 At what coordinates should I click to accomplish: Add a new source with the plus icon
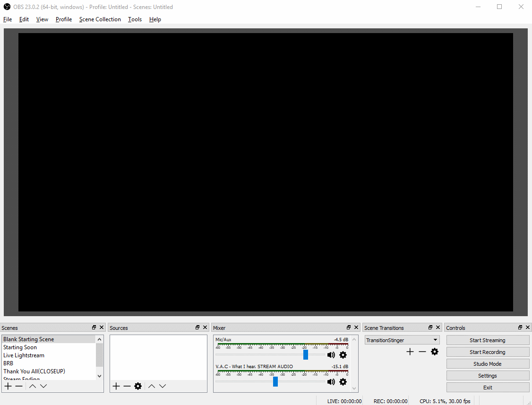[x=116, y=386]
